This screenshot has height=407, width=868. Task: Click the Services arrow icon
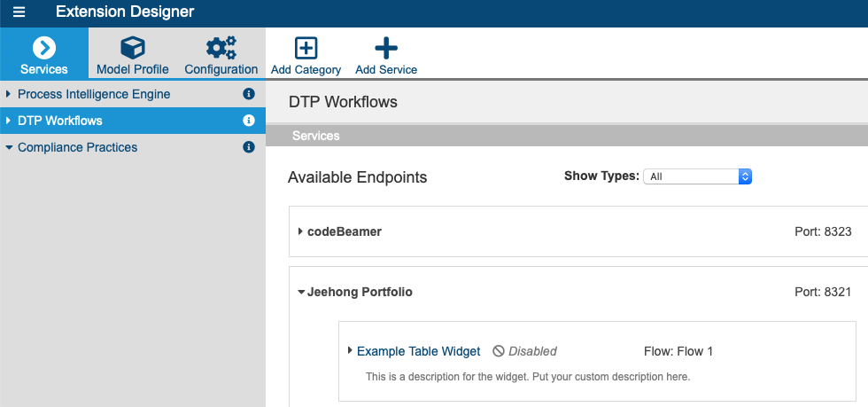tap(44, 48)
